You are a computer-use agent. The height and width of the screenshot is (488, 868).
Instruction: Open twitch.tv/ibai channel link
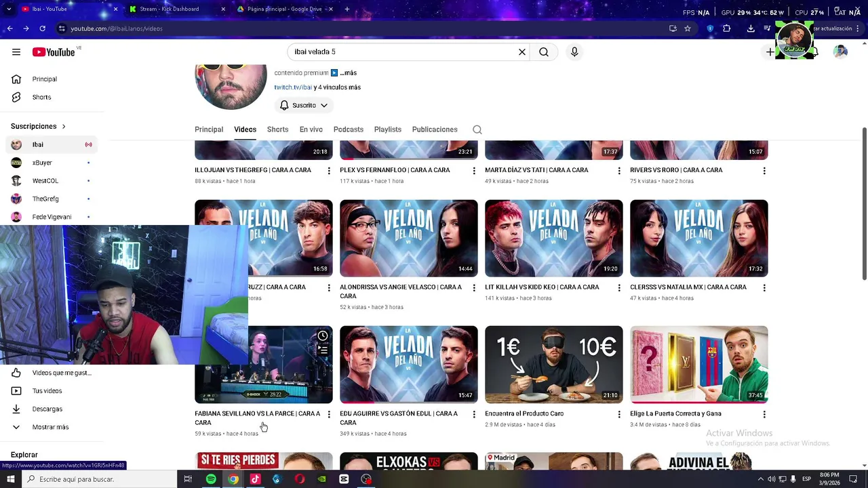pos(293,87)
